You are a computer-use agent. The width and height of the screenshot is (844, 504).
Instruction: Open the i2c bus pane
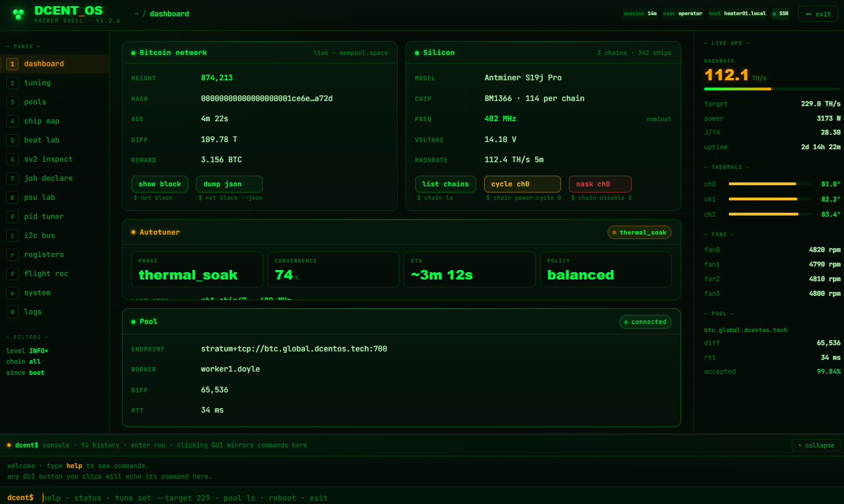click(54, 236)
